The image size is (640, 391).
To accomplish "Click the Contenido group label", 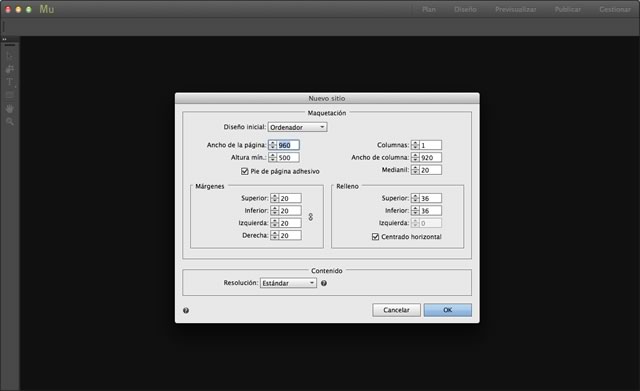I will click(327, 271).
